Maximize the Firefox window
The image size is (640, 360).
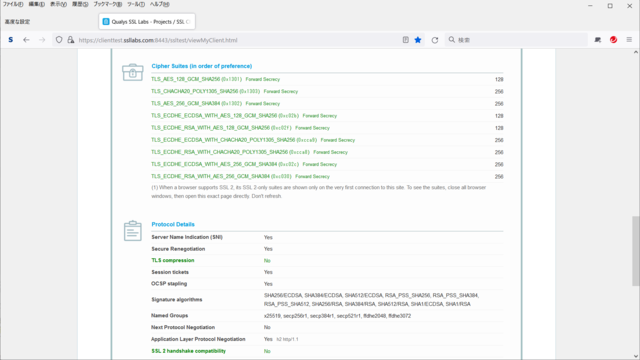[x=610, y=6]
